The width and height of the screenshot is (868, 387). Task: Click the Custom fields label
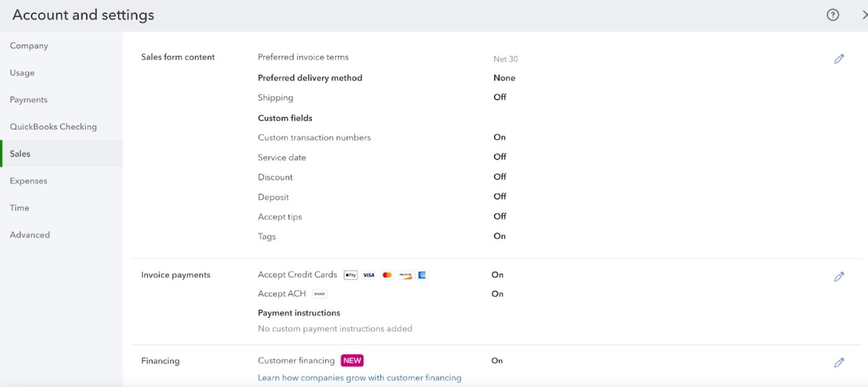285,118
